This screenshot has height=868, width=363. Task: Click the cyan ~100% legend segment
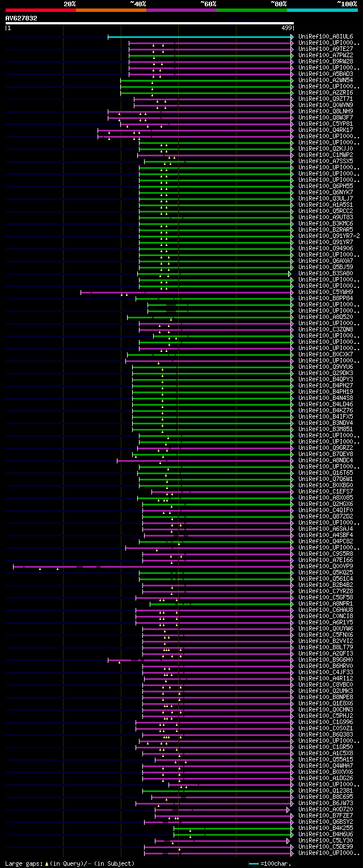pos(322,10)
